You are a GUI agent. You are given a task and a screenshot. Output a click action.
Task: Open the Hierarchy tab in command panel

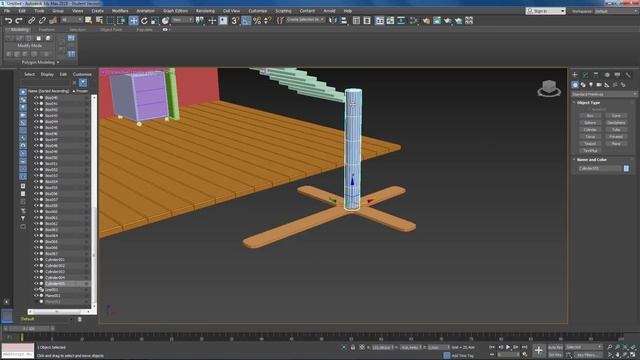596,75
